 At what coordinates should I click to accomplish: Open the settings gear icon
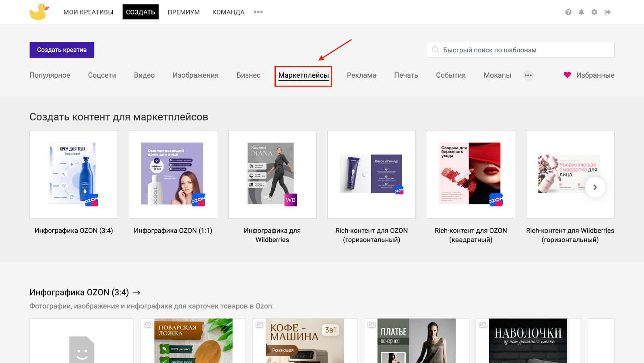click(x=594, y=12)
